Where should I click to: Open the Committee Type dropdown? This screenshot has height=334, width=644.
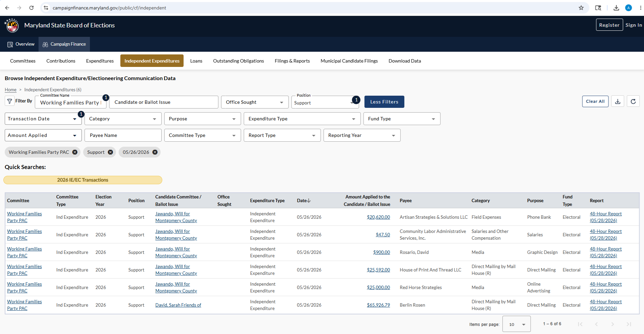[202, 135]
